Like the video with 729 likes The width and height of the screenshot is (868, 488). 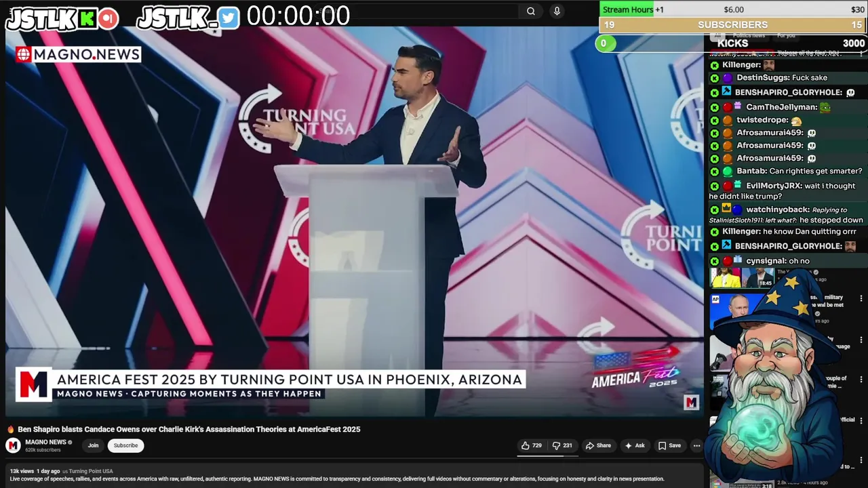[x=531, y=445]
